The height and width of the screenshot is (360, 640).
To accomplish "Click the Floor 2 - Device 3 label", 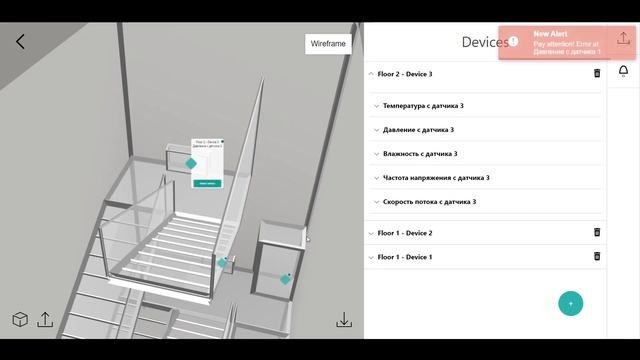I will [x=404, y=74].
